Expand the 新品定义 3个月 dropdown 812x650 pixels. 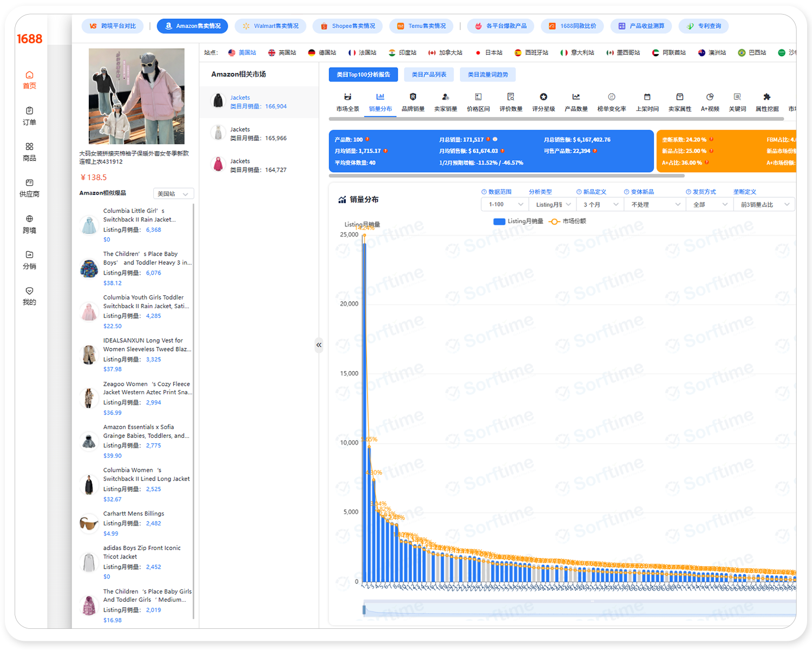coord(600,205)
